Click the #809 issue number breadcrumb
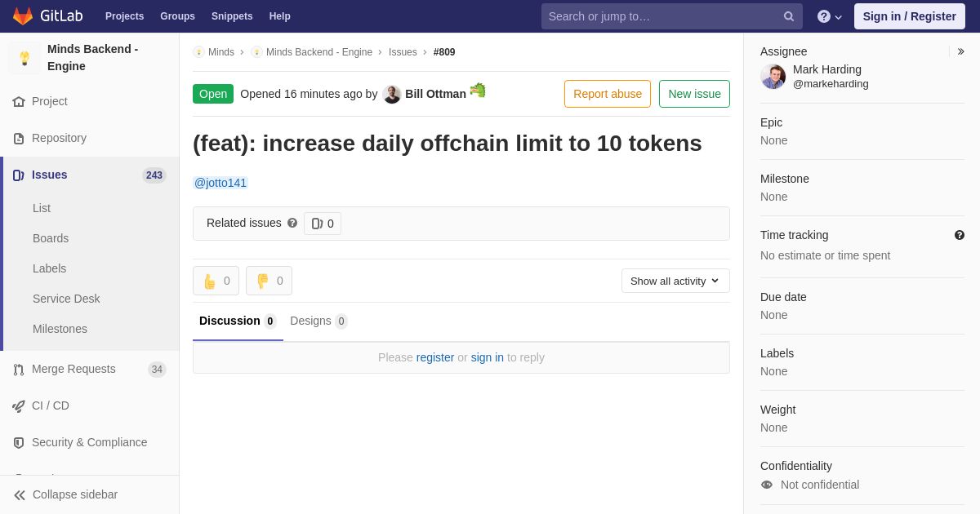Screen dimensions: 980x514 pyautogui.click(x=444, y=52)
